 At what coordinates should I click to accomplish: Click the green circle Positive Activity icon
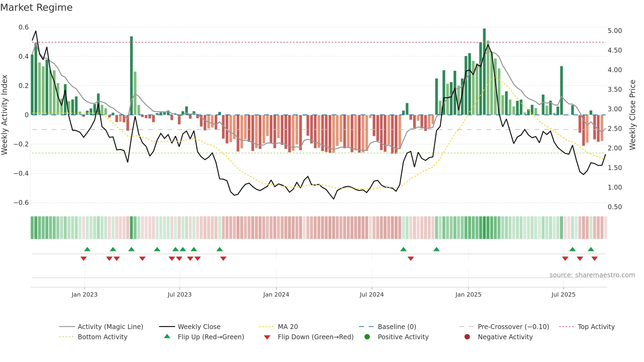coord(367,337)
